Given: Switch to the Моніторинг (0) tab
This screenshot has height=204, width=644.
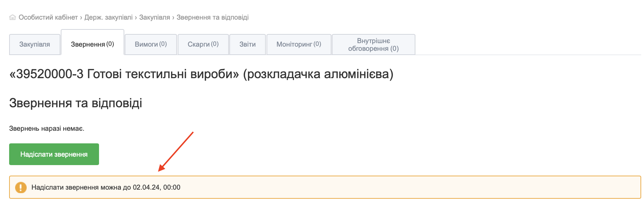Looking at the screenshot, I should point(298,44).
